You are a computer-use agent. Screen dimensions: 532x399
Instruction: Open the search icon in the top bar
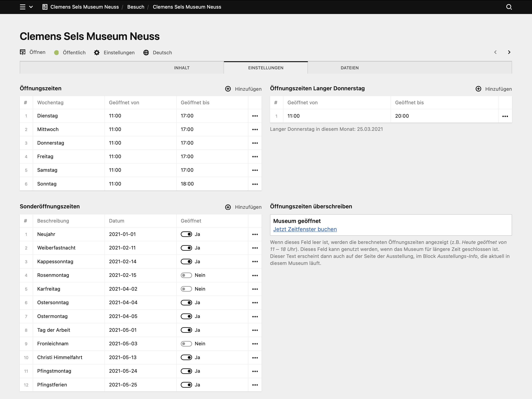click(x=509, y=7)
